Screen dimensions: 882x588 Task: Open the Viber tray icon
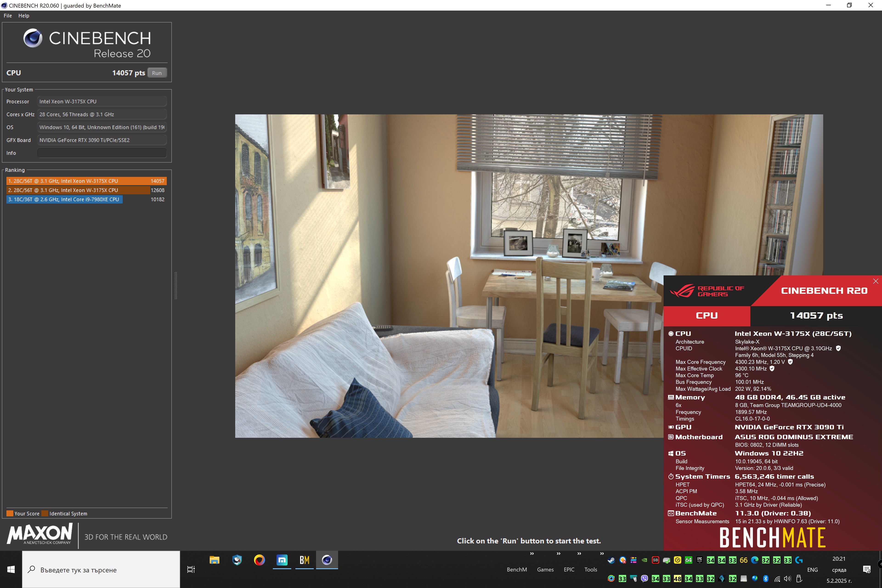coord(644,579)
